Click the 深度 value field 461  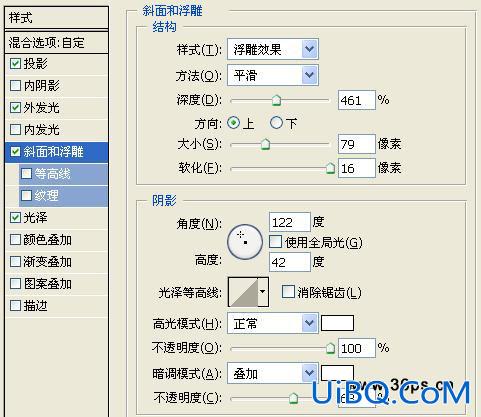356,100
